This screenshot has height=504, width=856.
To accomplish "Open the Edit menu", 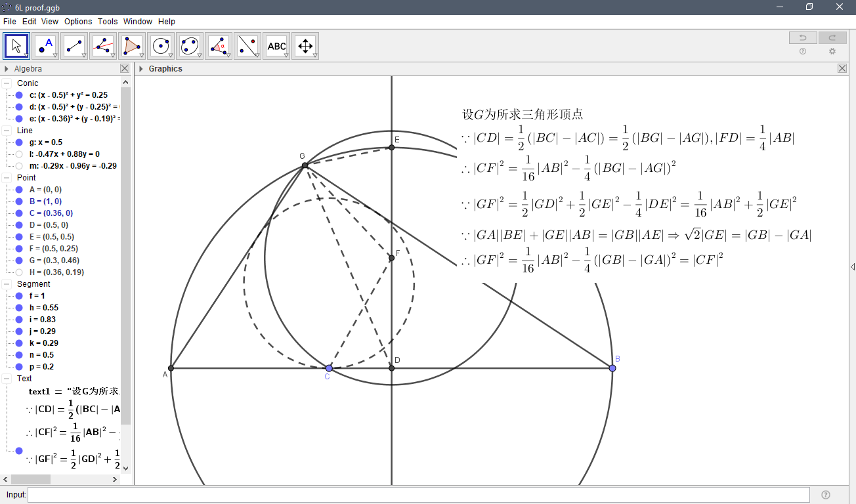I will tap(30, 22).
